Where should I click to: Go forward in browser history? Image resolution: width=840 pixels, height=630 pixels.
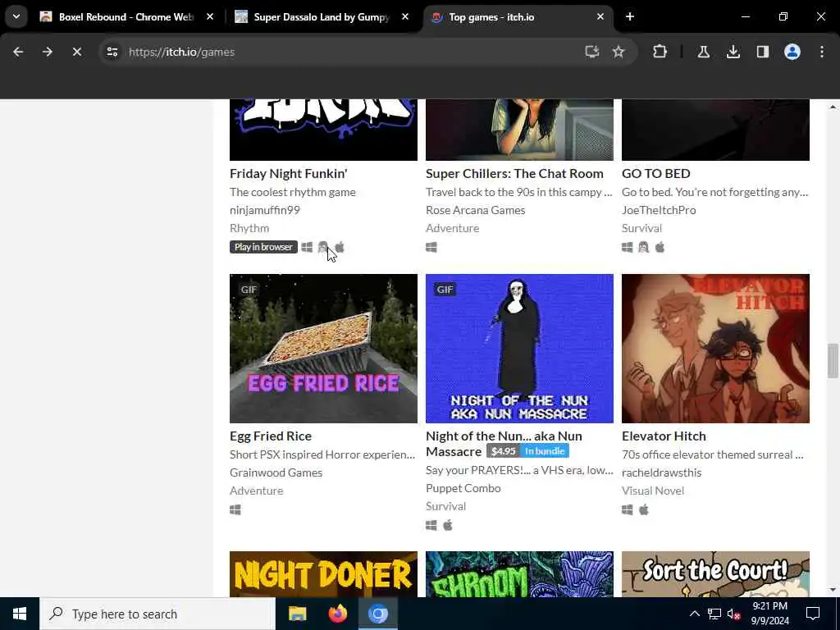[48, 52]
